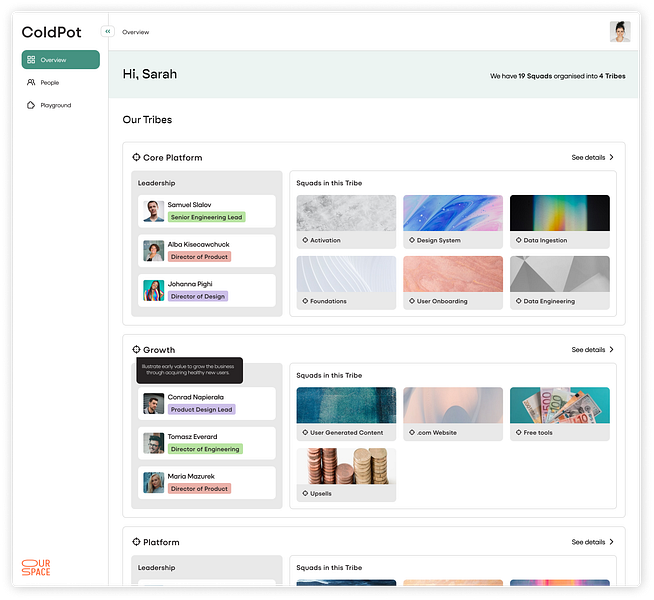The image size is (654, 600).
Task: Open Tomasz Everard leadership card
Action: pos(207,443)
